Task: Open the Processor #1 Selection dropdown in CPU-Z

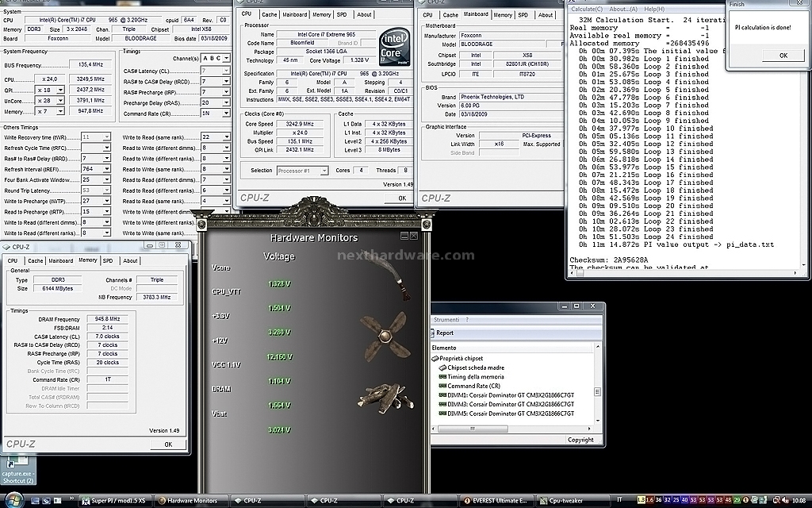Action: 302,171
